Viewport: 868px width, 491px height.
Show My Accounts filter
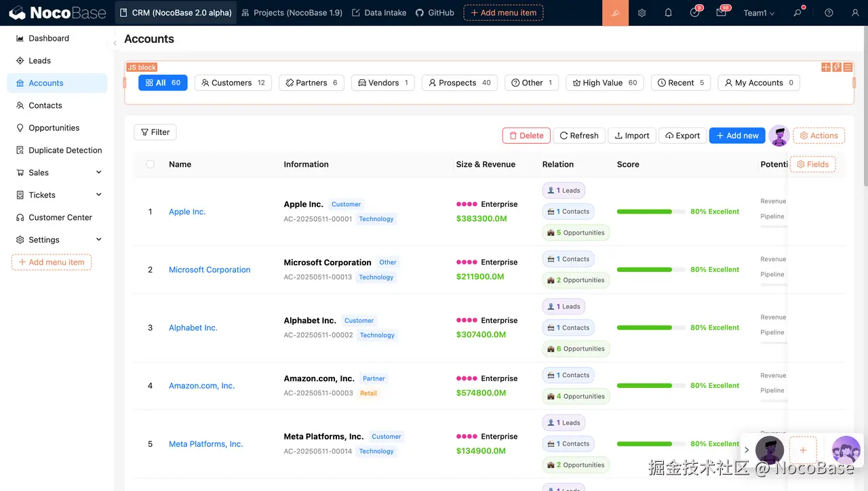pyautogui.click(x=759, y=83)
